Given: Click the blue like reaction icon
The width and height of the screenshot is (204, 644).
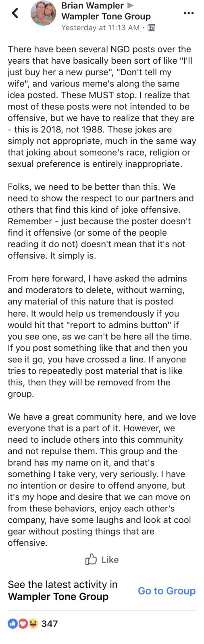Looking at the screenshot, I should [13, 623].
